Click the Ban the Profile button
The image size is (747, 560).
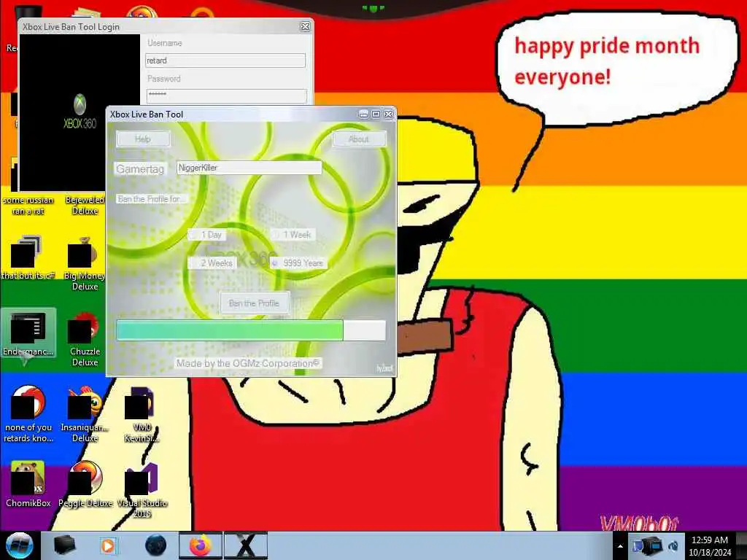point(255,303)
